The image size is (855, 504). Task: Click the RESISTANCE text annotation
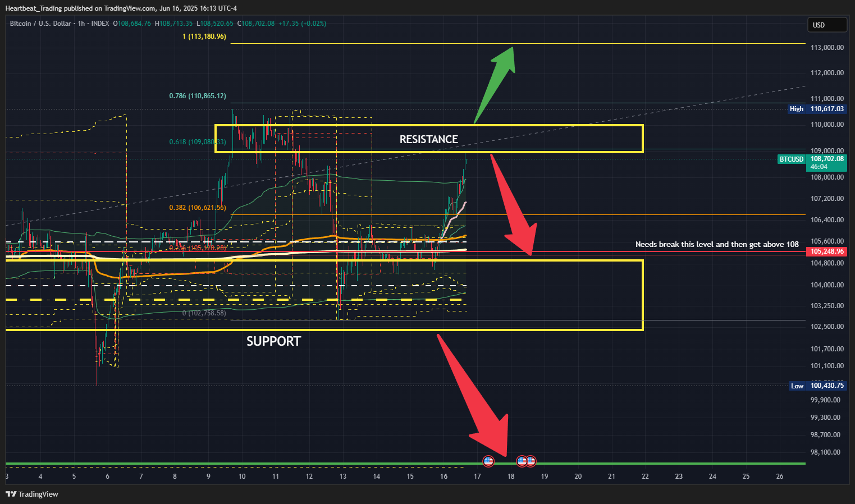[428, 139]
